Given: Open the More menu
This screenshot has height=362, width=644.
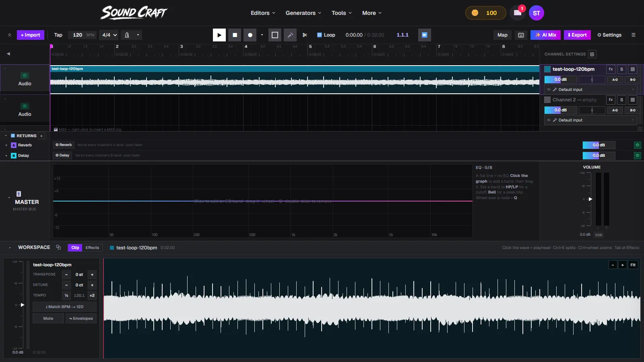Looking at the screenshot, I should [372, 13].
